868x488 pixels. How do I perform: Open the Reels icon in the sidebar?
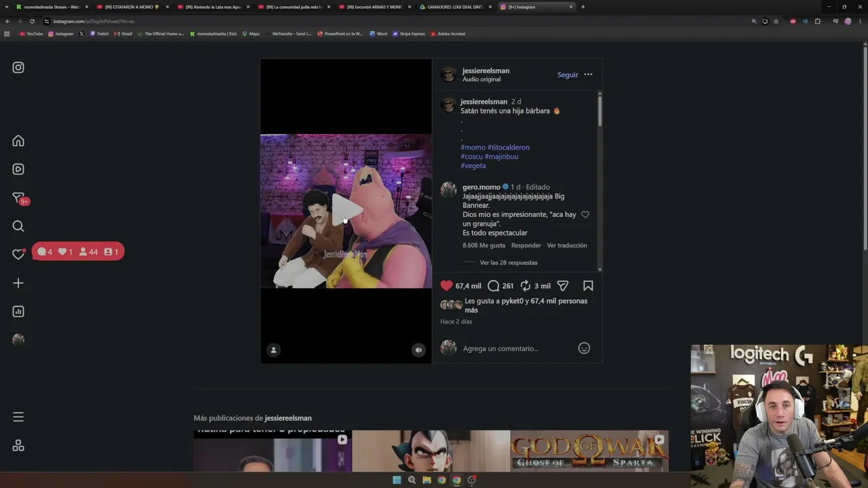click(18, 169)
